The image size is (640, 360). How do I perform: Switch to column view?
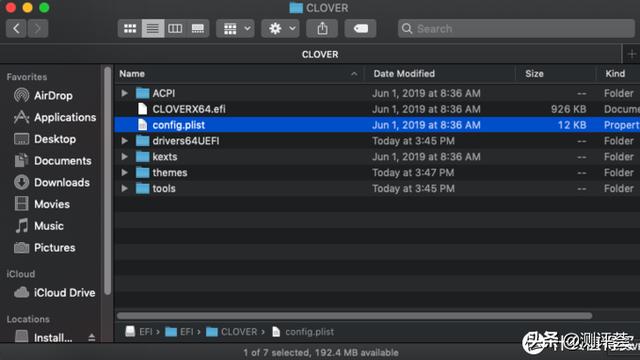click(x=175, y=29)
